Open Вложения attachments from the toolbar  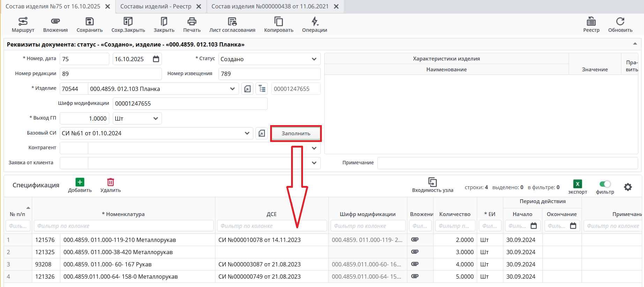(x=55, y=25)
